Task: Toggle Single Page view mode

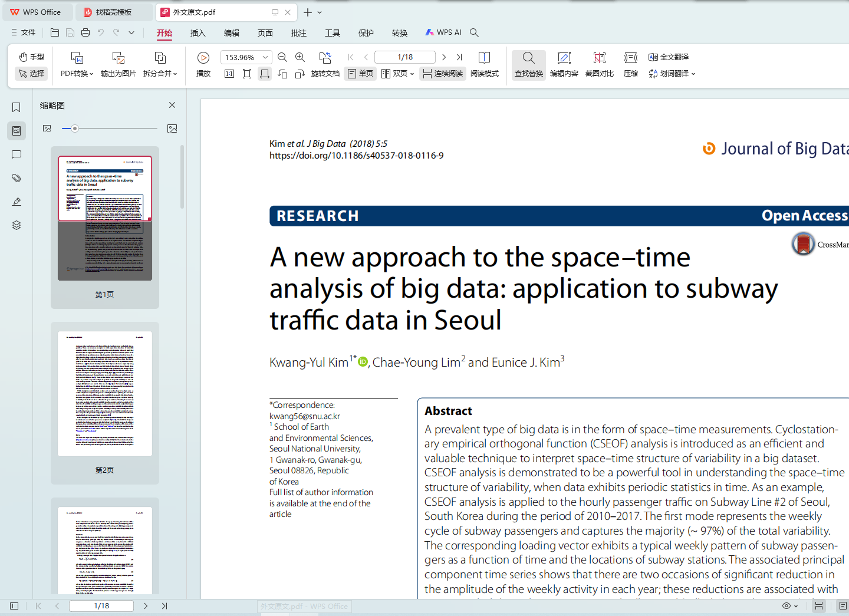Action: pyautogui.click(x=361, y=74)
